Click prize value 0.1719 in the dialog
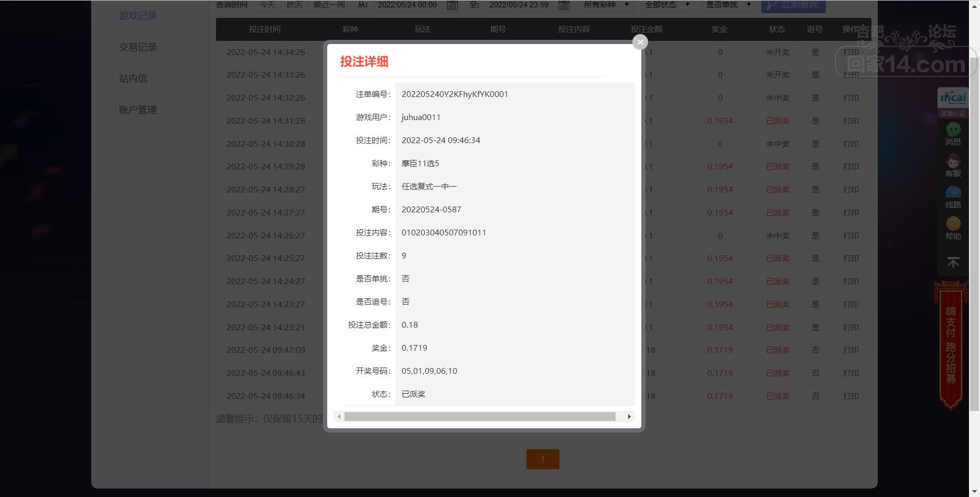This screenshot has height=497, width=980. pyautogui.click(x=414, y=348)
